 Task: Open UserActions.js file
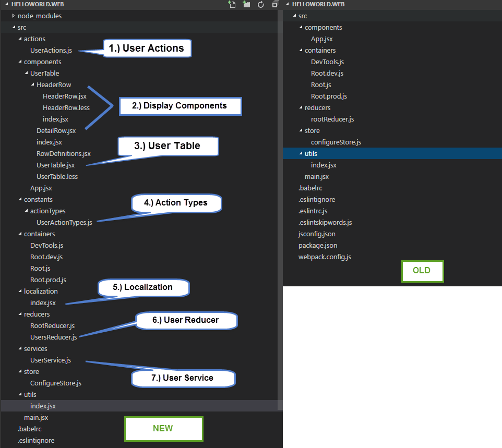point(51,50)
